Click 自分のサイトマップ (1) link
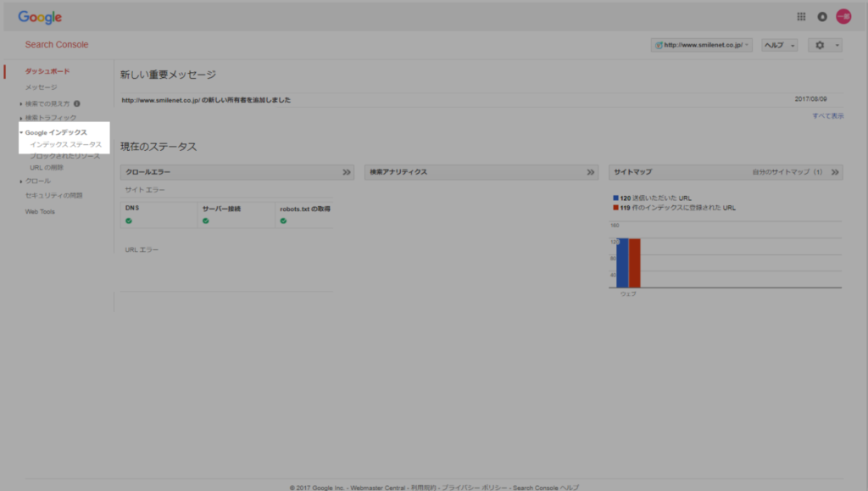 tap(787, 172)
